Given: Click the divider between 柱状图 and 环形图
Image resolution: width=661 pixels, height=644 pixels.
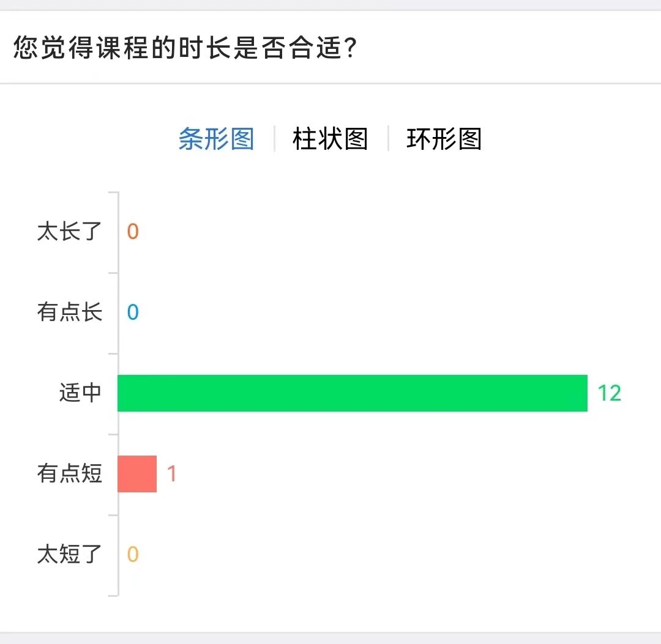Looking at the screenshot, I should click(x=388, y=139).
